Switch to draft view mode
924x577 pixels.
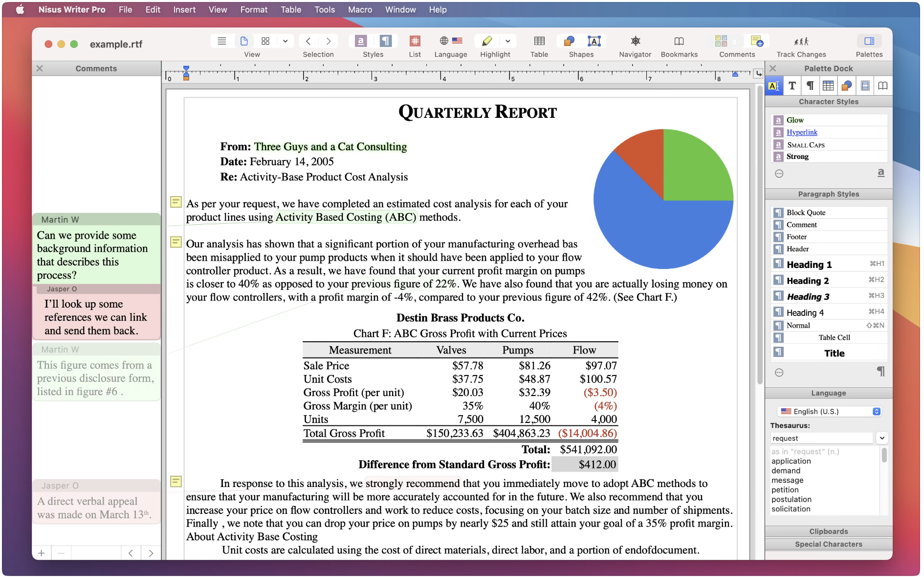pos(221,42)
